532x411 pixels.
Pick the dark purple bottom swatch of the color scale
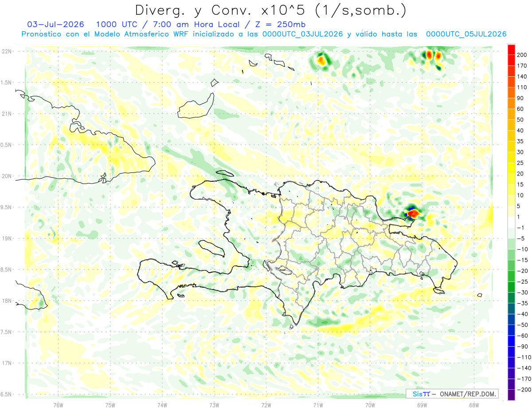(x=511, y=395)
